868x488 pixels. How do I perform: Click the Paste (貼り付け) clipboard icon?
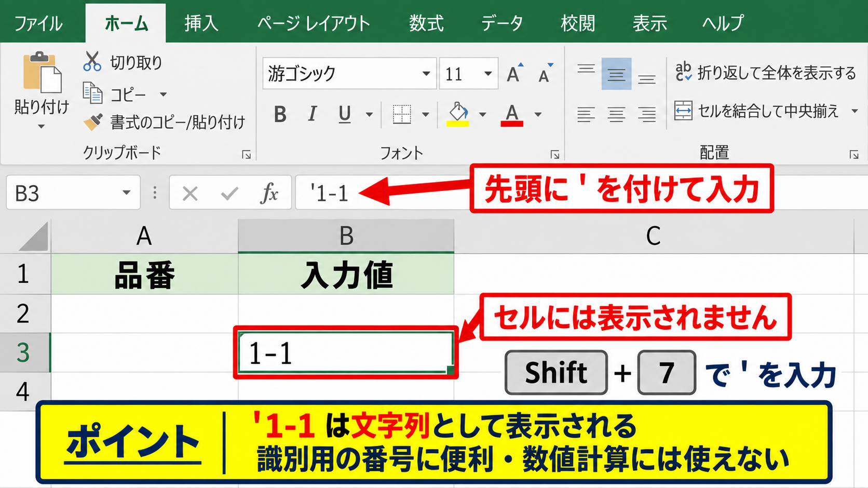42,73
